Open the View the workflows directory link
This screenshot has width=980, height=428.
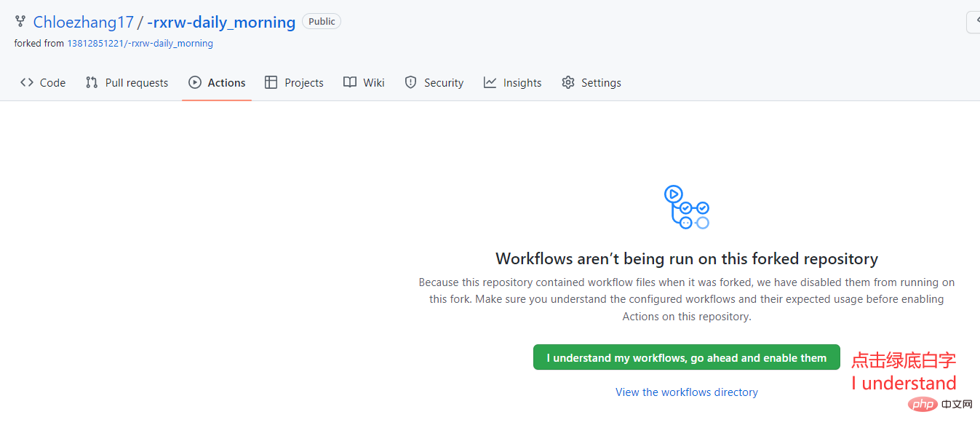point(686,392)
